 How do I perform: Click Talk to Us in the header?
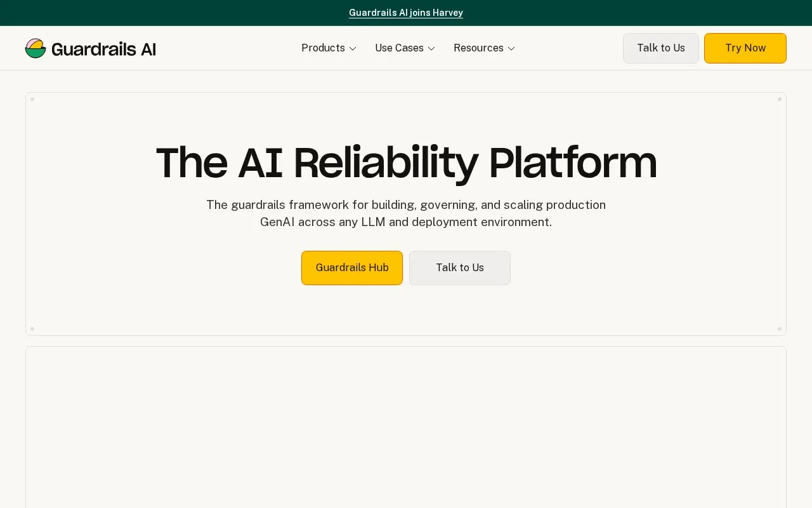(x=661, y=48)
